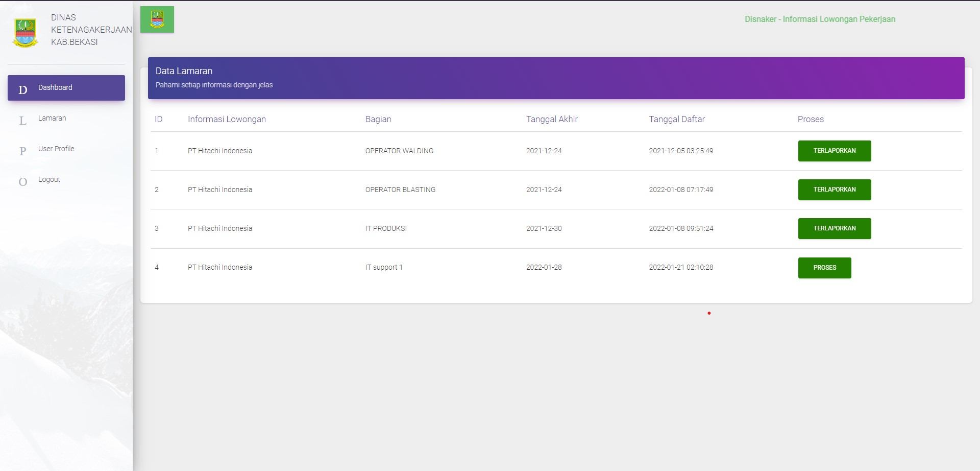The image size is (980, 471).
Task: Click the Tanggal Daftar column header
Action: pyautogui.click(x=676, y=119)
